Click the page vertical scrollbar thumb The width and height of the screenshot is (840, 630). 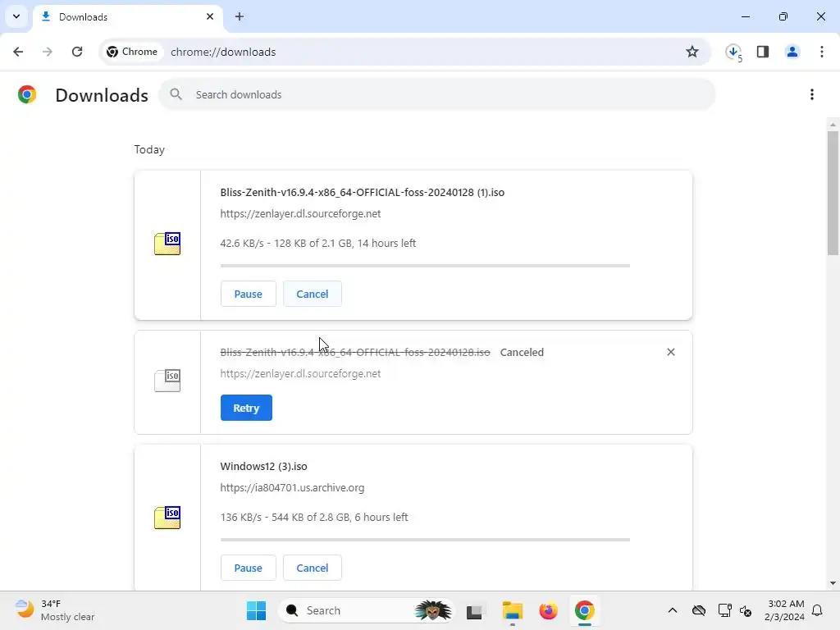point(833,193)
